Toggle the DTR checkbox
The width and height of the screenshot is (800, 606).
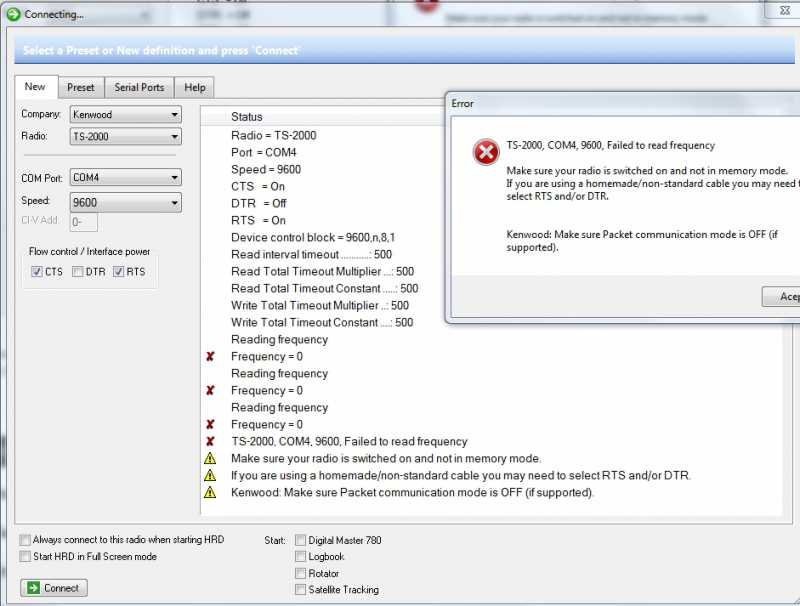[x=78, y=271]
